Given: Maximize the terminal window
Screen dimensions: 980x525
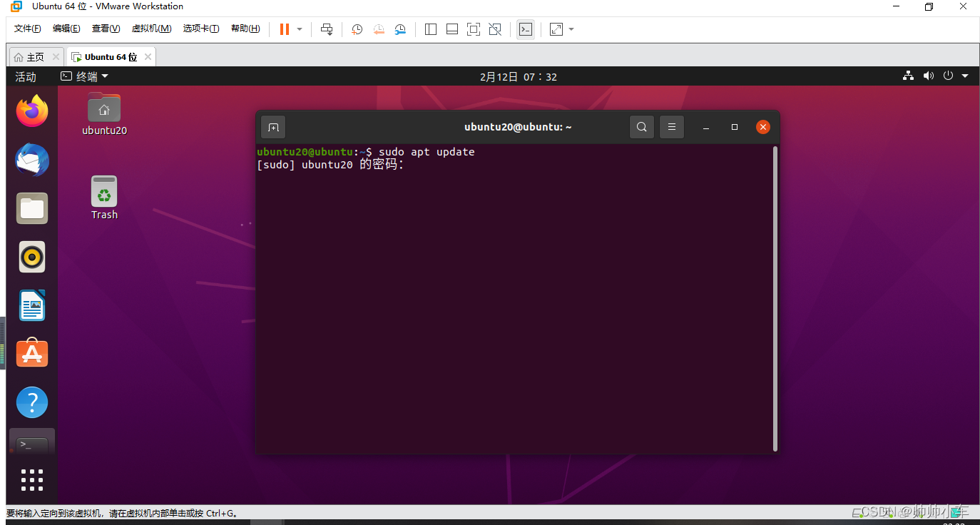Looking at the screenshot, I should 735,127.
